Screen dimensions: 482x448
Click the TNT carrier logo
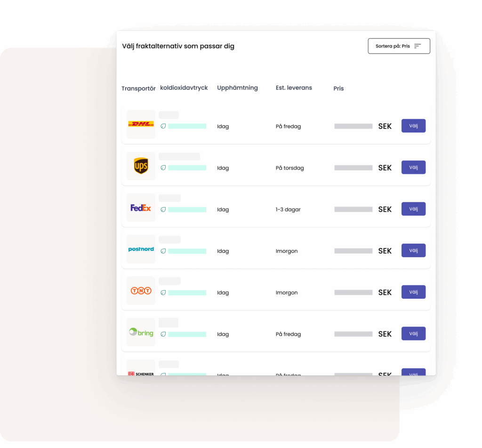pos(141,291)
